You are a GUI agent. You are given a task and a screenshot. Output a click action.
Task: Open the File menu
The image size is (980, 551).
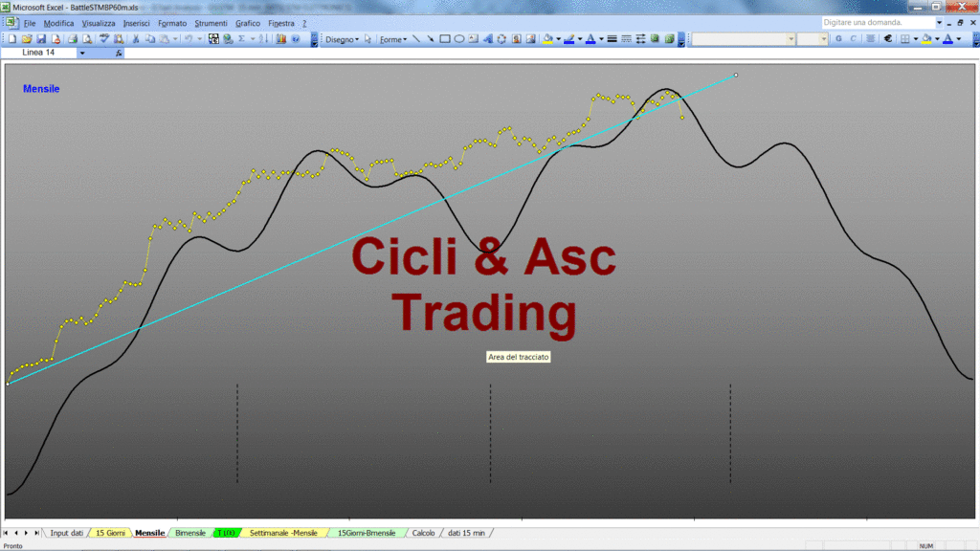(x=30, y=23)
